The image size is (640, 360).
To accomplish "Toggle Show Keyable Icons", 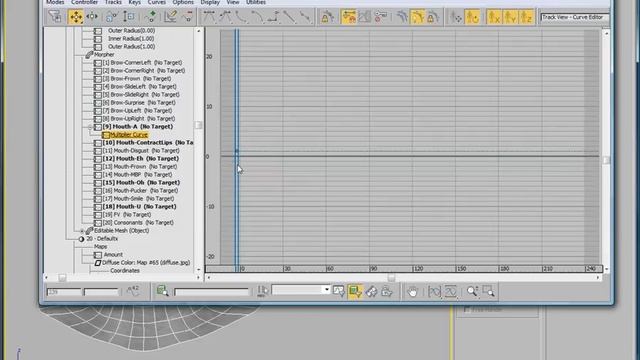I will point(380,17).
